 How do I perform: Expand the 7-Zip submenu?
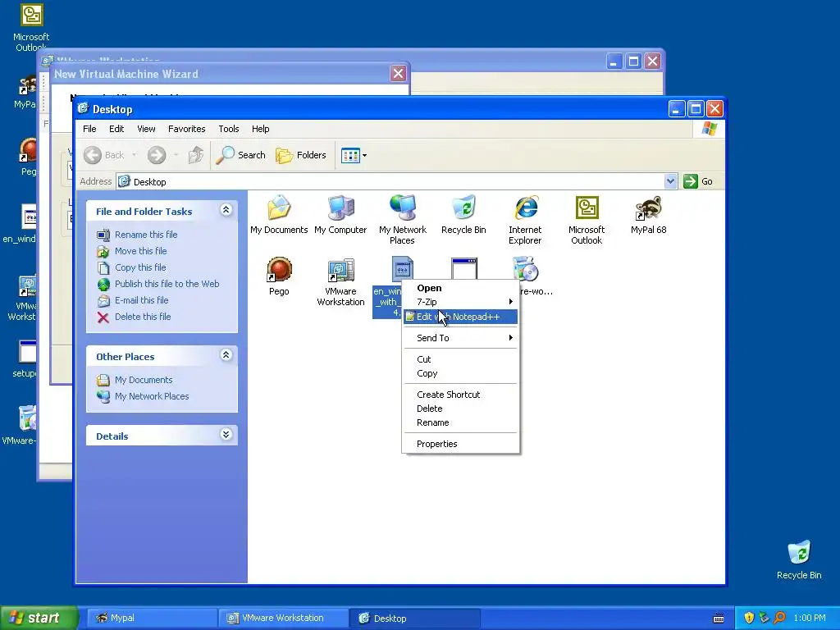point(461,302)
